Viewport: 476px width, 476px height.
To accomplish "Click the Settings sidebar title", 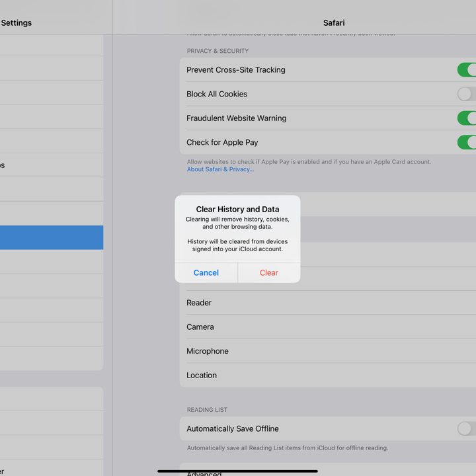I will pyautogui.click(x=16, y=22).
